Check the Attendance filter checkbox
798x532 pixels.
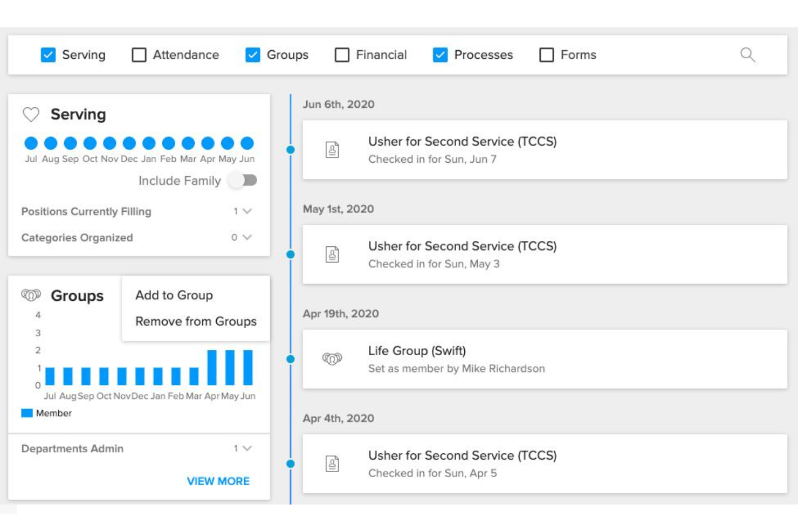[x=139, y=55]
